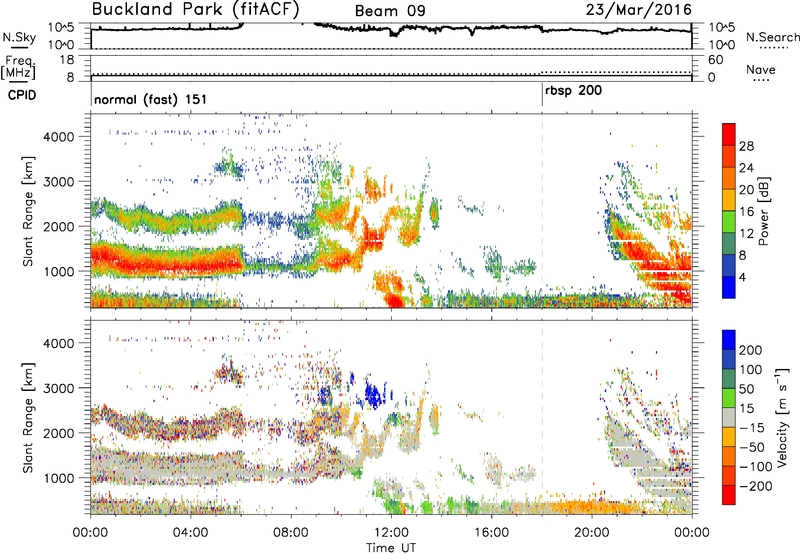Viewport: 800px width, 554px height.
Task: Click the "20:00" time axis label
Action: (x=592, y=533)
